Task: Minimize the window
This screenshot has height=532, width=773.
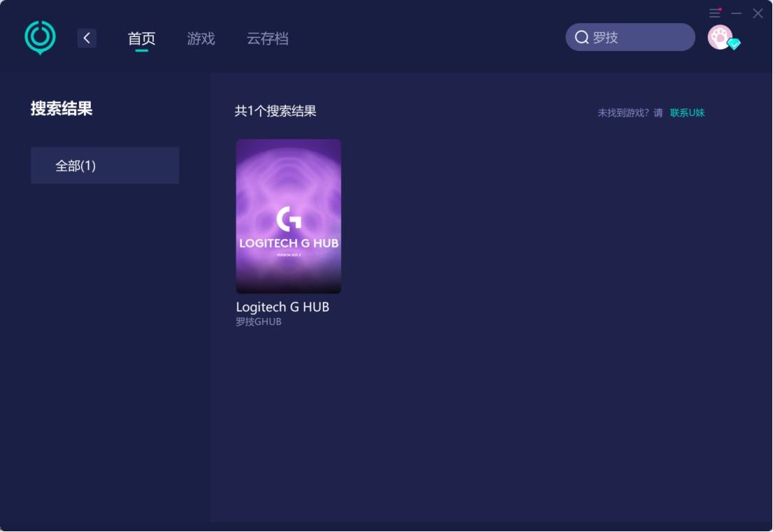Action: click(x=737, y=13)
